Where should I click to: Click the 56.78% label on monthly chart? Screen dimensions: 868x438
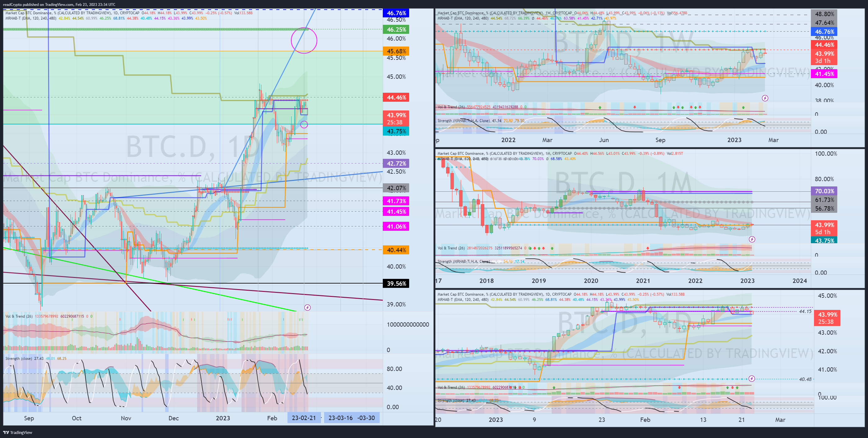[824, 208]
